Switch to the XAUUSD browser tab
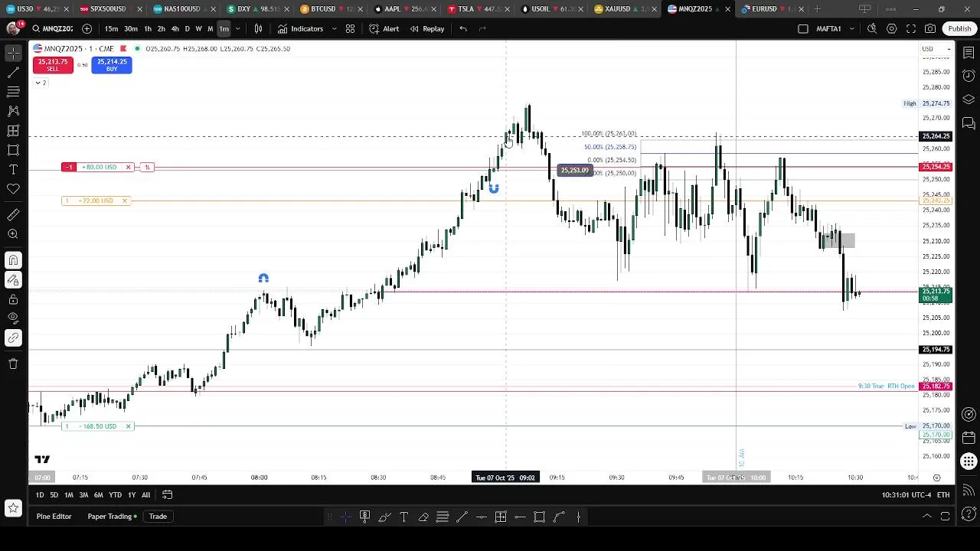 624,9
